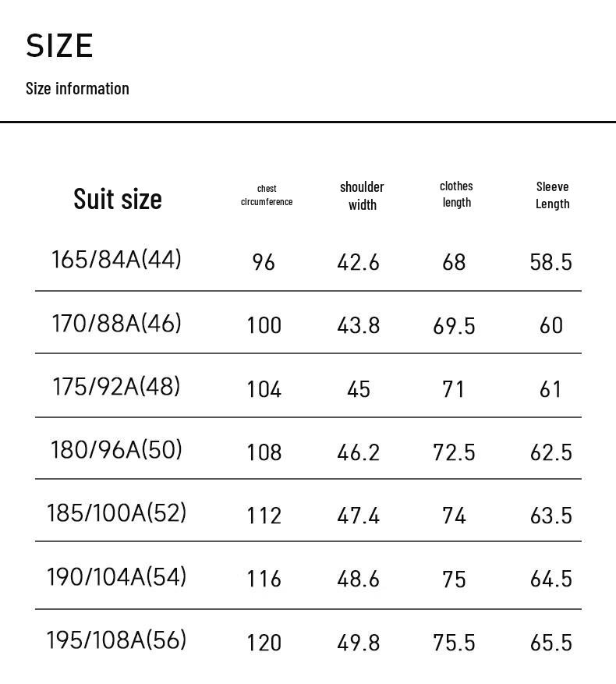Screen dimensions: 616x684
Task: Click the 180/96A(50) size label
Action: pyautogui.click(x=116, y=449)
